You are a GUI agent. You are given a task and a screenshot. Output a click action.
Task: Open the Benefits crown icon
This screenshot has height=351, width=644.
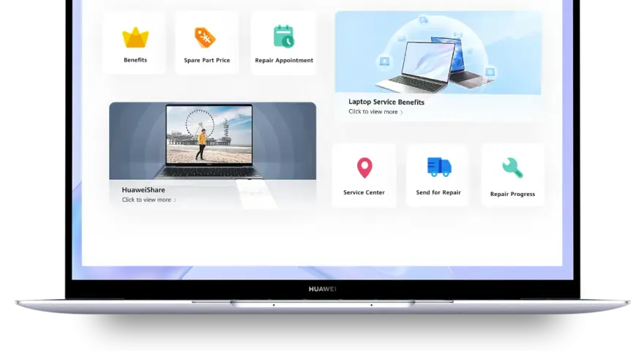135,37
